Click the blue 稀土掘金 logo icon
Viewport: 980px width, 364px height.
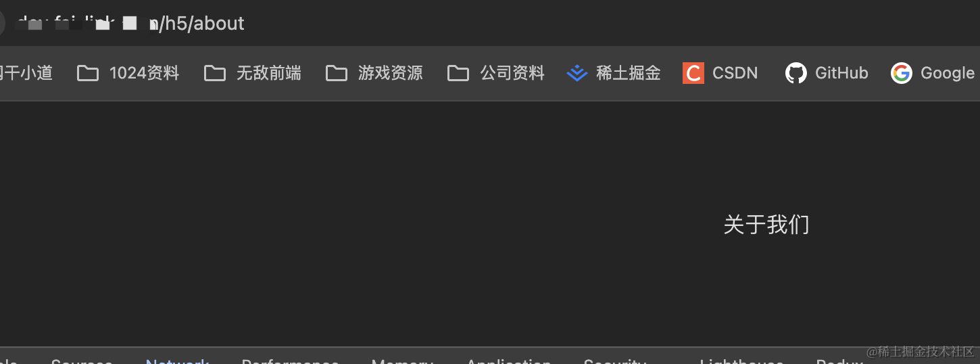[577, 73]
